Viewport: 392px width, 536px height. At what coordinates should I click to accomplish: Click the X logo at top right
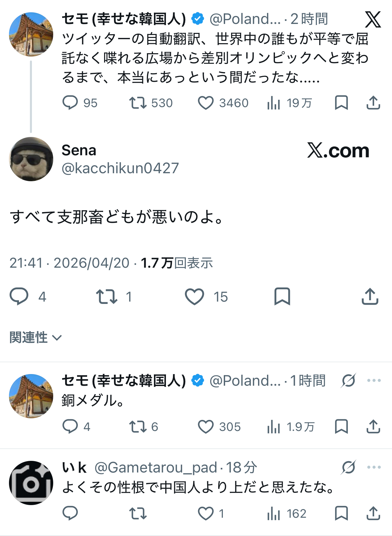pyautogui.click(x=373, y=20)
